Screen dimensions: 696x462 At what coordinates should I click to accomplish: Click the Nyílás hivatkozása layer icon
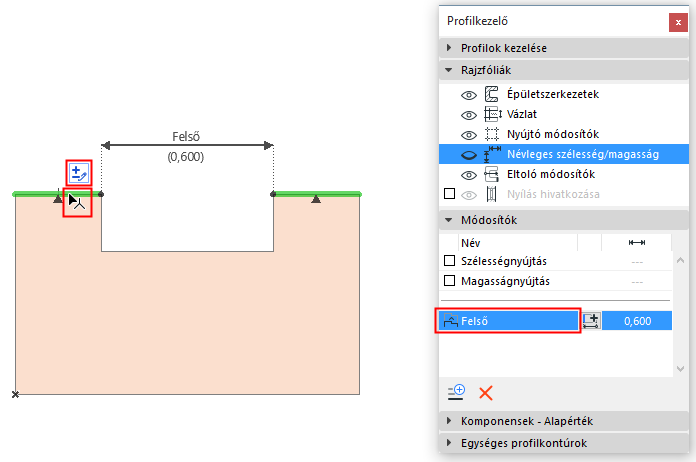pos(491,194)
